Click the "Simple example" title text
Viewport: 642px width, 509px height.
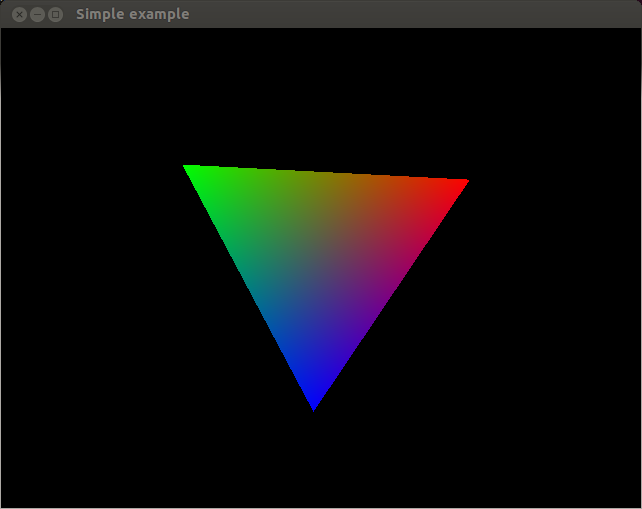(132, 14)
